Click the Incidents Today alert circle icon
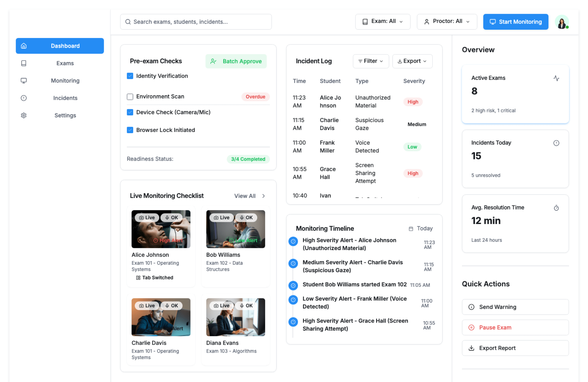The image size is (588, 382). tap(556, 143)
